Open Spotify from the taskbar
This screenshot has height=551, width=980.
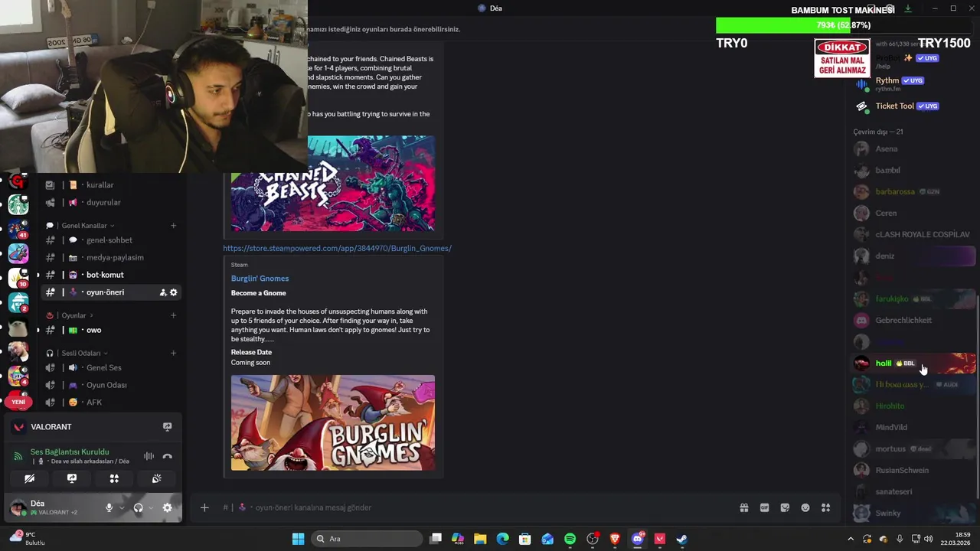570,539
